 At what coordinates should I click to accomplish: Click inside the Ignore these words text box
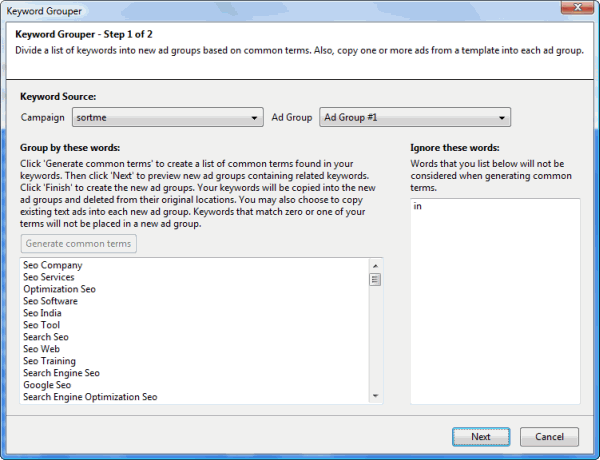pyautogui.click(x=495, y=301)
